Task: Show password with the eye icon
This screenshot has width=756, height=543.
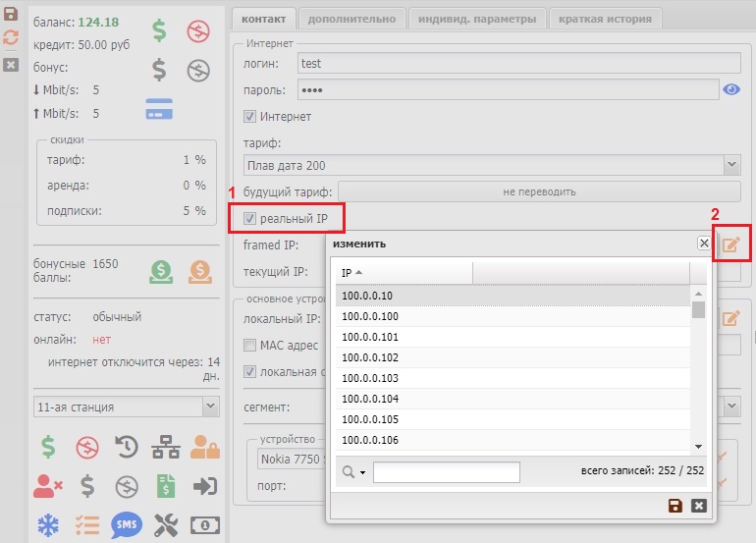Action: point(731,90)
